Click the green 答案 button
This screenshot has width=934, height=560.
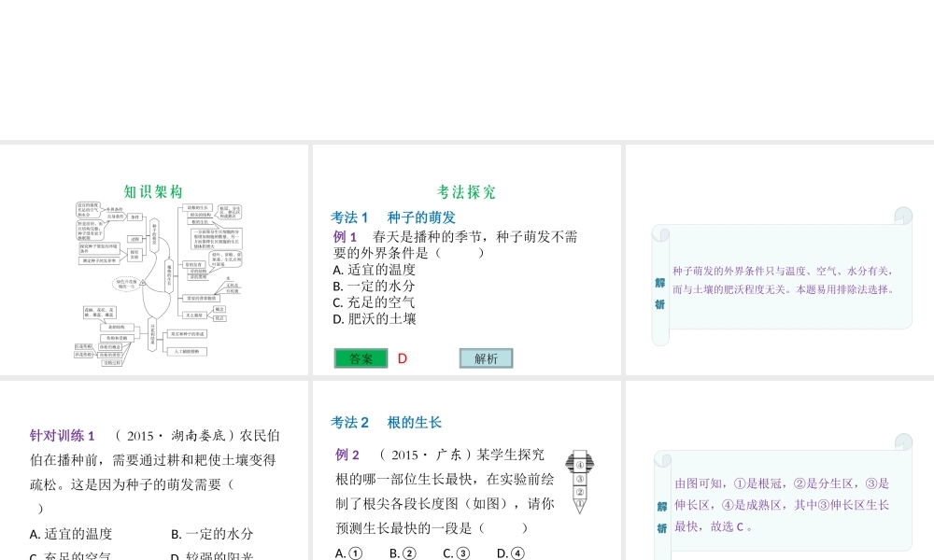(361, 358)
